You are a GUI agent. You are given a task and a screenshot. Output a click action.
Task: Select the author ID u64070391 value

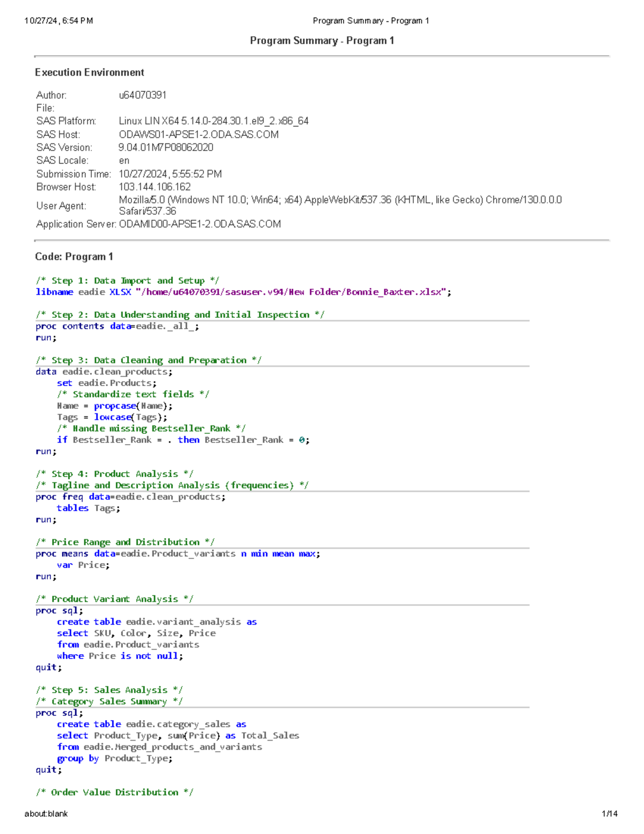coord(142,95)
